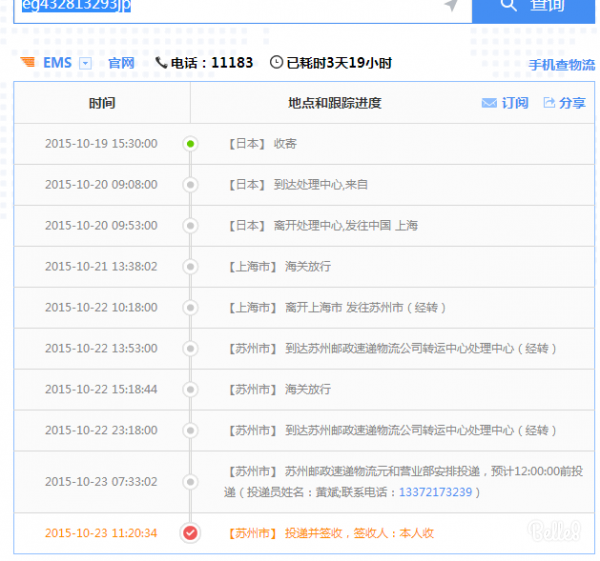Select the time 2015-10-22 23:18:00

coord(101,430)
